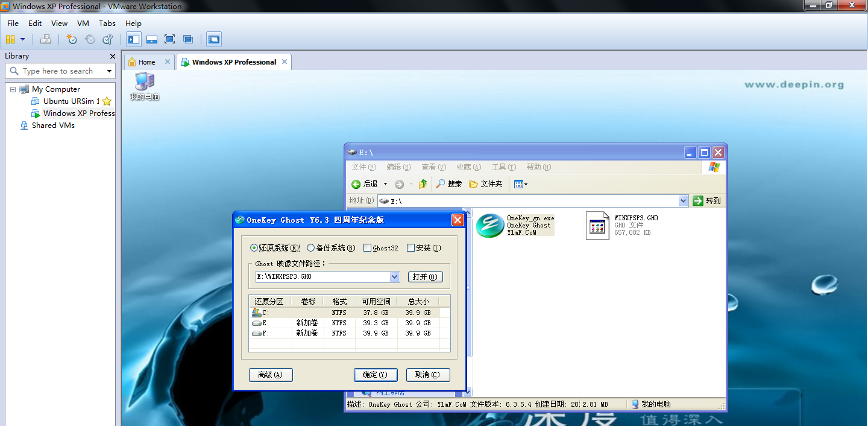Click 我的电脑 in Explorer status bar
Viewport: 868px width, 426px height.
(x=651, y=404)
